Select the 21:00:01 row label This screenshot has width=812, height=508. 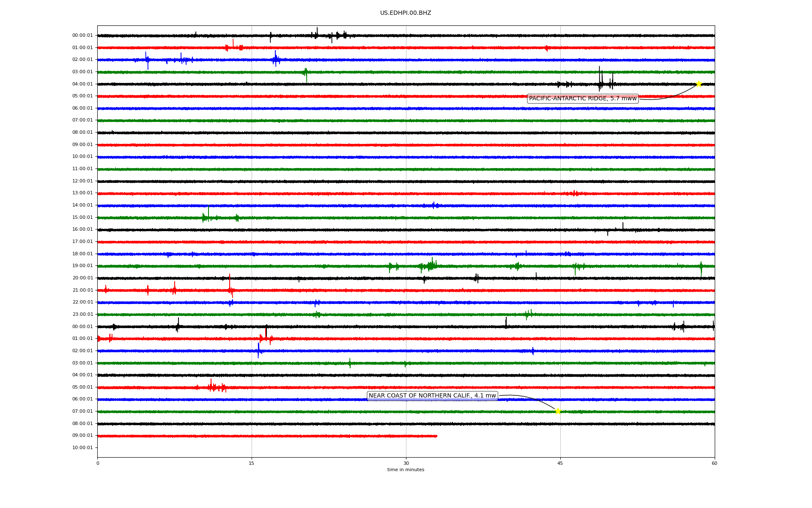click(x=82, y=290)
